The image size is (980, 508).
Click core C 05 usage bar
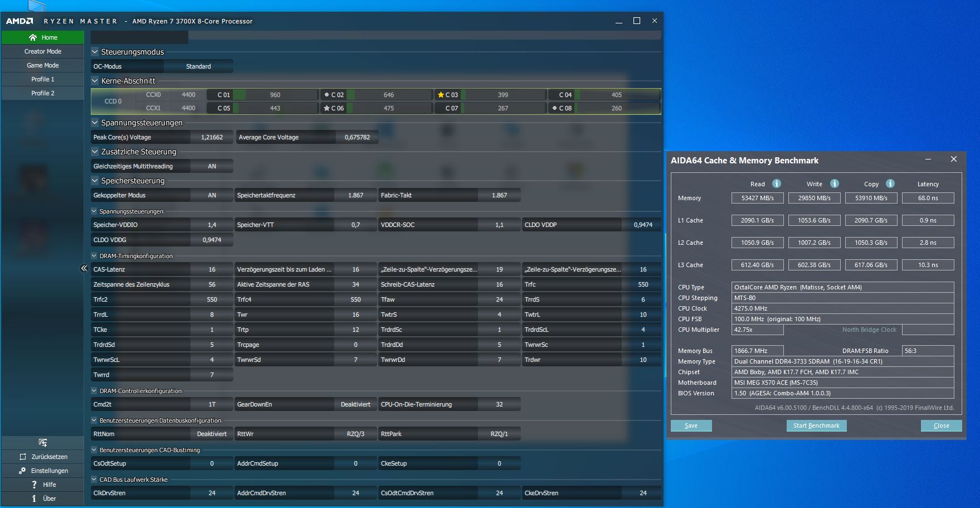point(275,108)
